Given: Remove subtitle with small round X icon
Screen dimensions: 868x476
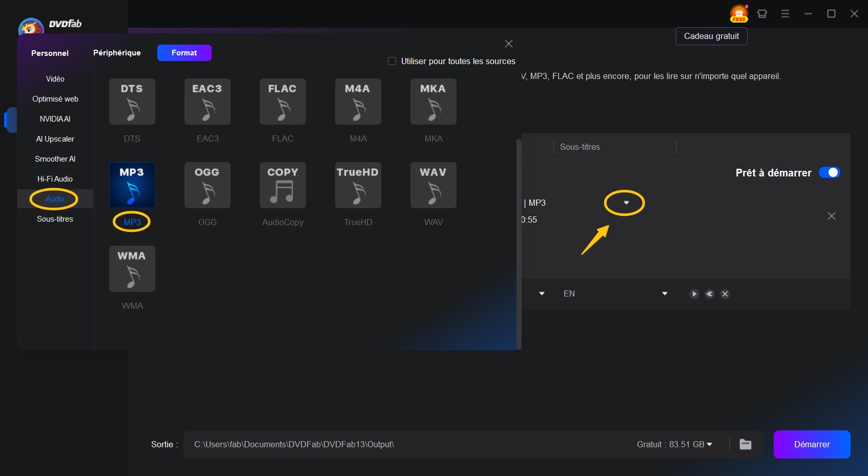Looking at the screenshot, I should coord(725,294).
